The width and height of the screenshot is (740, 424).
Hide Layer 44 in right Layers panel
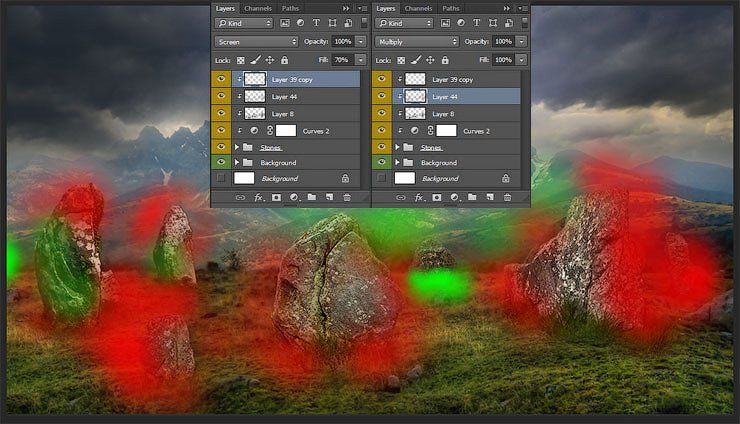click(381, 96)
